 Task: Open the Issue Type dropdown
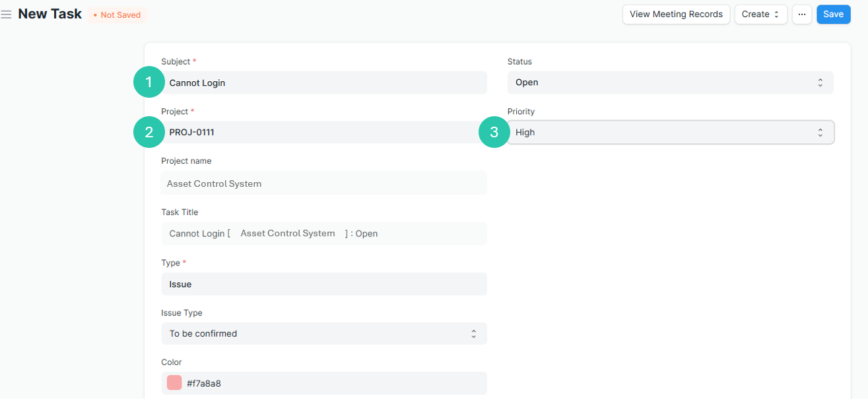click(324, 333)
